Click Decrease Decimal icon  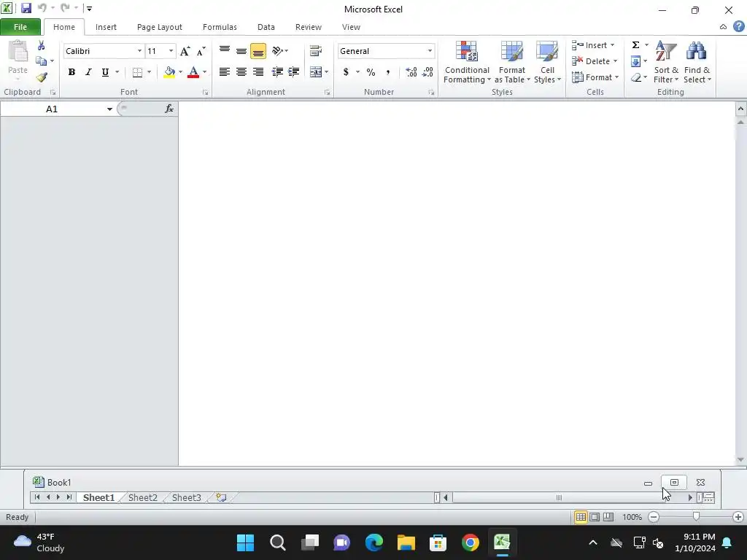[x=427, y=72]
